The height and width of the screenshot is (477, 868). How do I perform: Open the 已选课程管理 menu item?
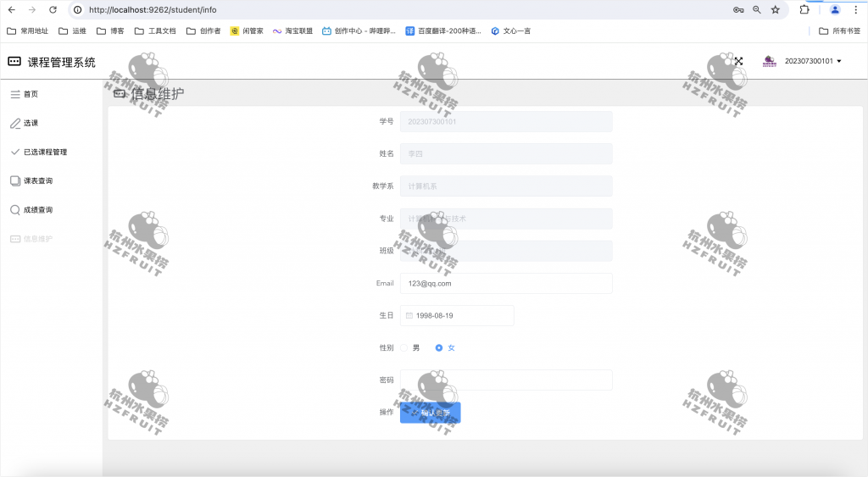[x=52, y=153]
